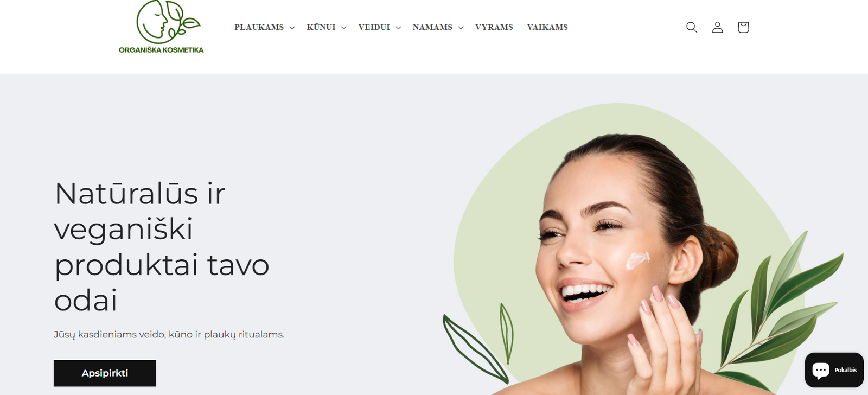
Task: Expand the VEIDUI dropdown chevron
Action: coord(398,28)
